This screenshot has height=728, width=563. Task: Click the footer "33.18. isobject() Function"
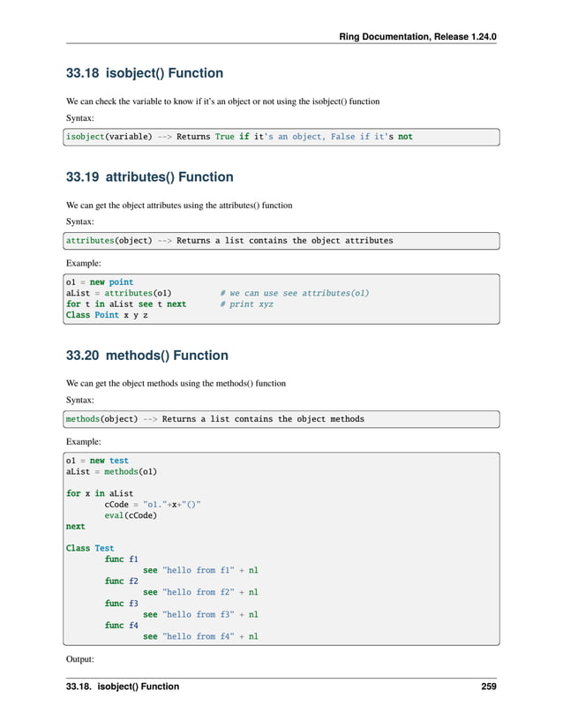pos(123,687)
